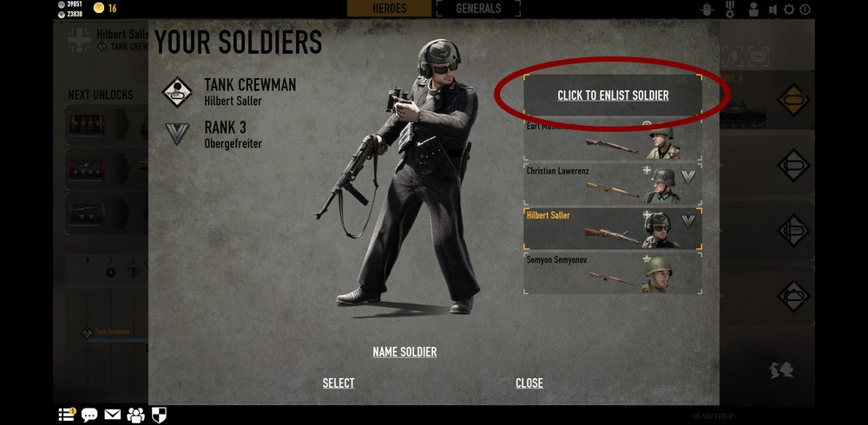Click the Name Soldier link
Image resolution: width=868 pixels, height=425 pixels.
(x=404, y=352)
